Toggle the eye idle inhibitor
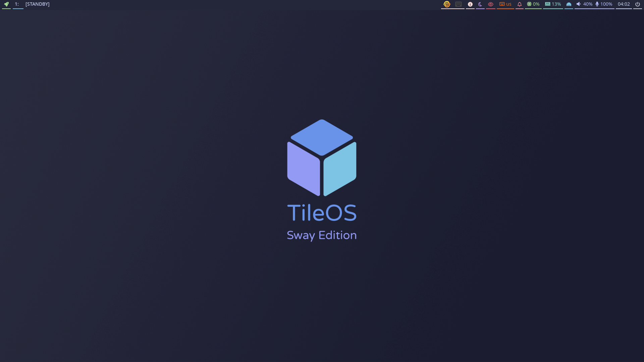 (491, 4)
